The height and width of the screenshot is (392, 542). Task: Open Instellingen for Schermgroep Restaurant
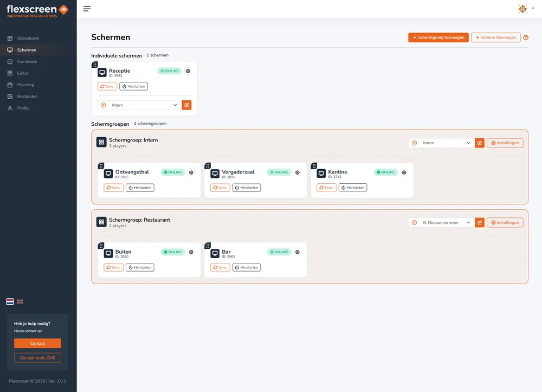tap(505, 223)
